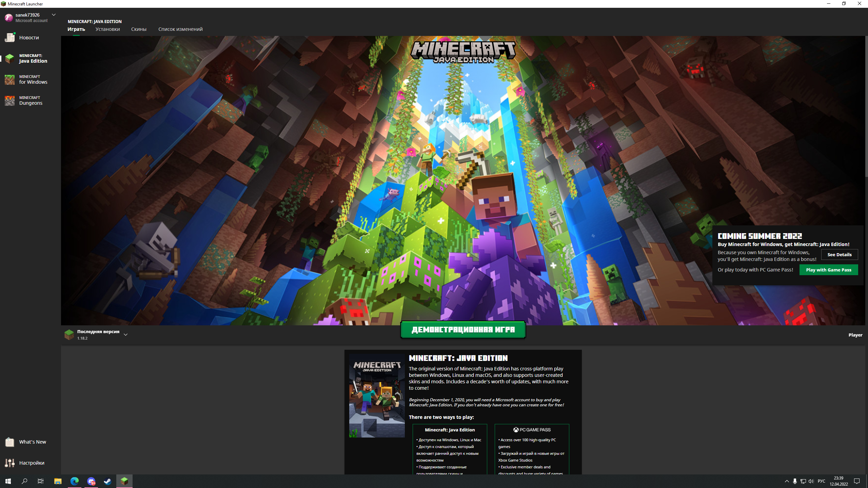Image resolution: width=868 pixels, height=488 pixels.
Task: Open Настройки settings icon
Action: (x=10, y=463)
